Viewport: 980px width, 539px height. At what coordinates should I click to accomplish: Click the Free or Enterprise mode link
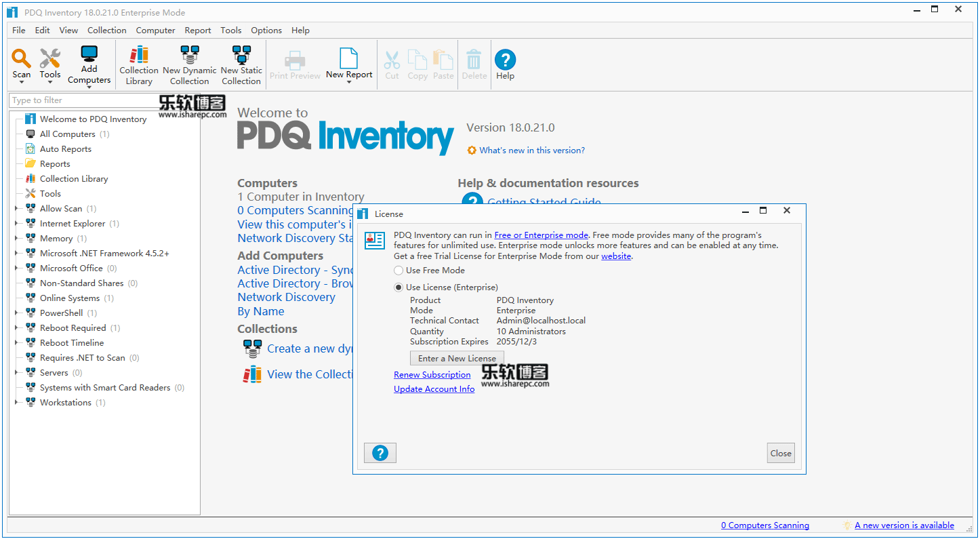(542, 235)
